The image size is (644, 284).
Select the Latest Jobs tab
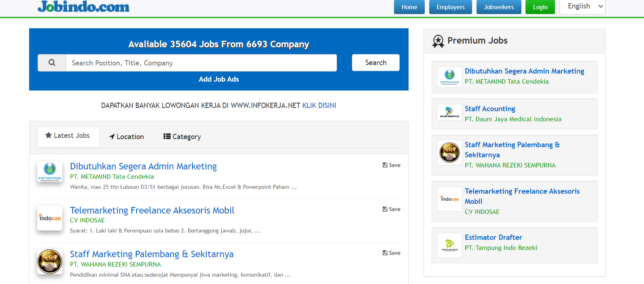(68, 136)
